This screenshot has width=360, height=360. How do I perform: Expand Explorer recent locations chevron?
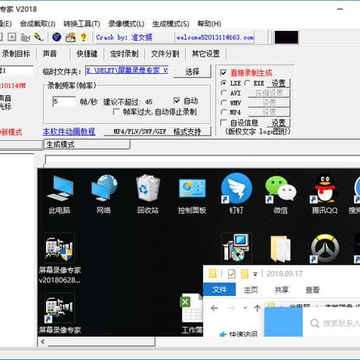[x=246, y=308]
